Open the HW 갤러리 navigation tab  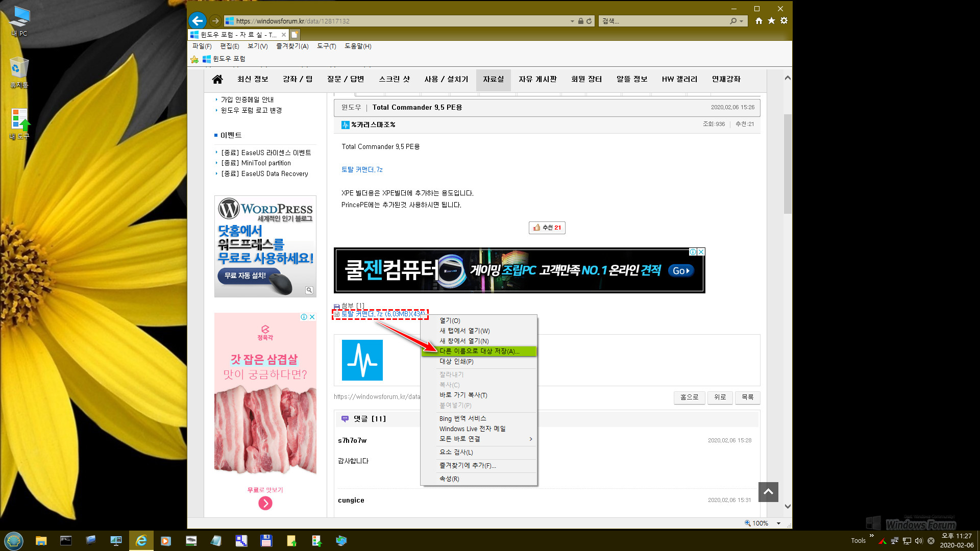[679, 80]
